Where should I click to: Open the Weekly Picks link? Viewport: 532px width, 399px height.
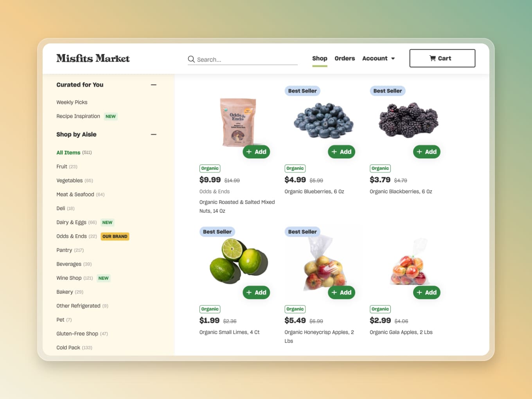(x=72, y=102)
